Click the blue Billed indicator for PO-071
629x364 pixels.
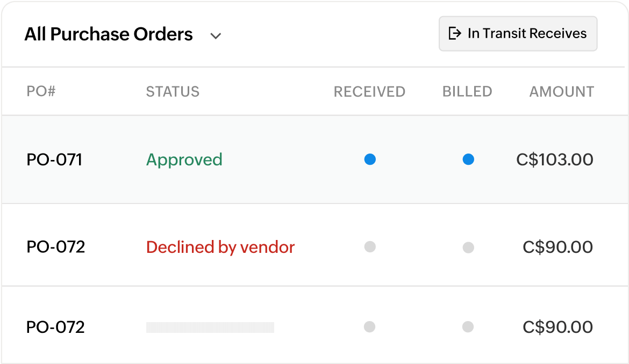pos(468,159)
